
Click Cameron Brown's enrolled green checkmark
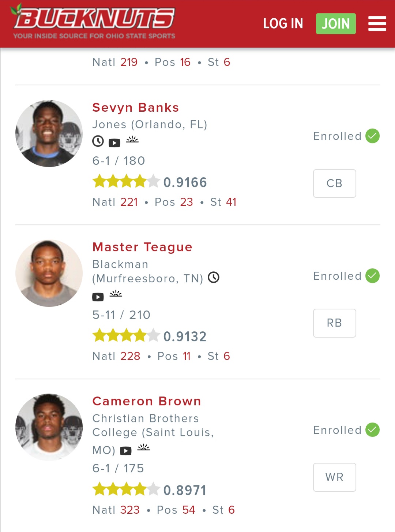pyautogui.click(x=373, y=430)
